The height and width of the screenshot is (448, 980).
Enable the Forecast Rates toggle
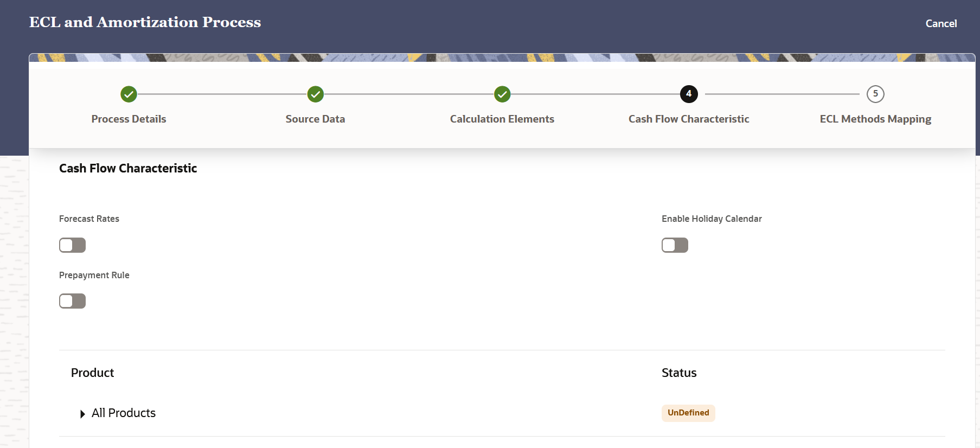pos(72,245)
